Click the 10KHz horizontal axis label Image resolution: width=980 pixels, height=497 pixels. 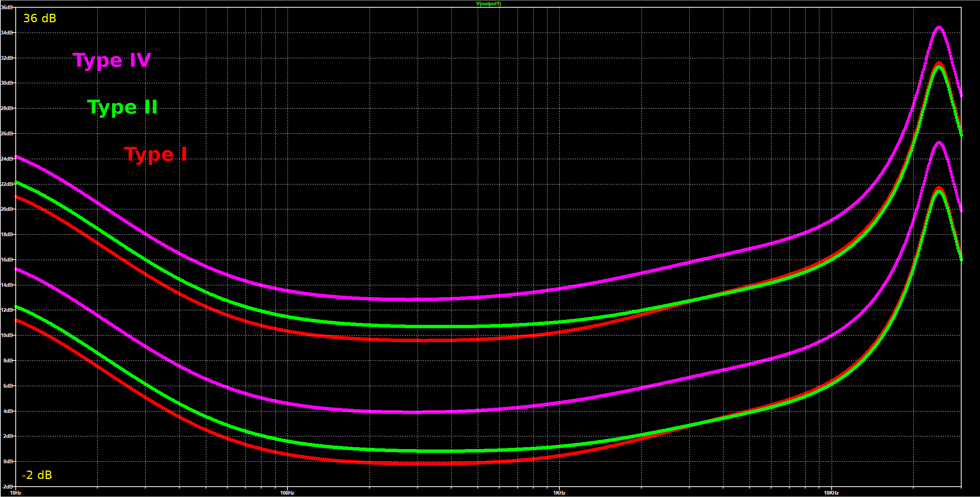click(831, 493)
